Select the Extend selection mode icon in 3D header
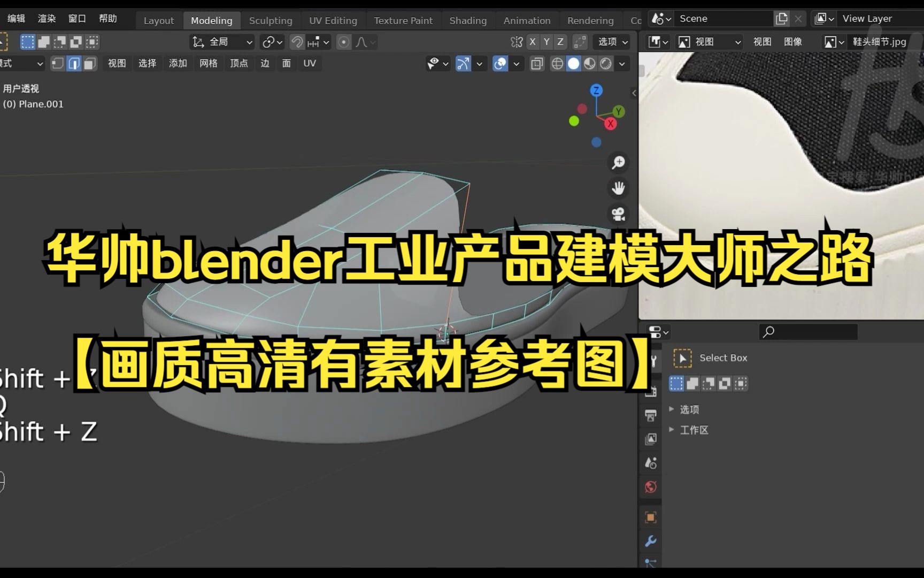 tap(44, 42)
